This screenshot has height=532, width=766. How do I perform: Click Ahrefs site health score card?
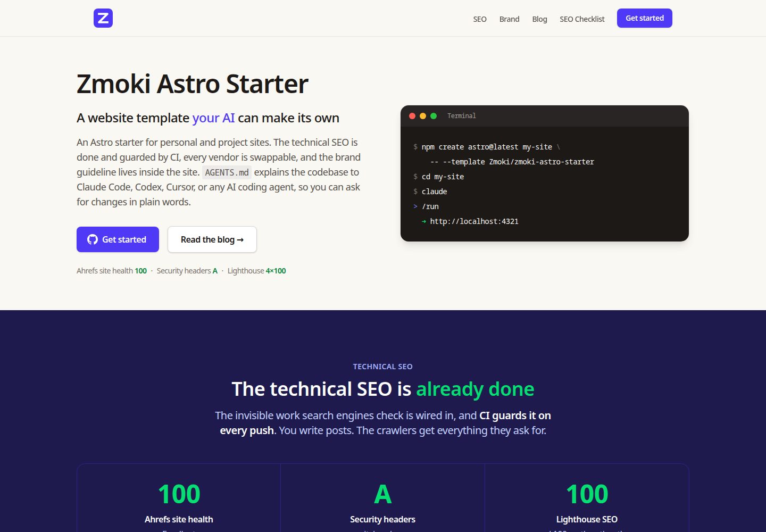pyautogui.click(x=179, y=498)
